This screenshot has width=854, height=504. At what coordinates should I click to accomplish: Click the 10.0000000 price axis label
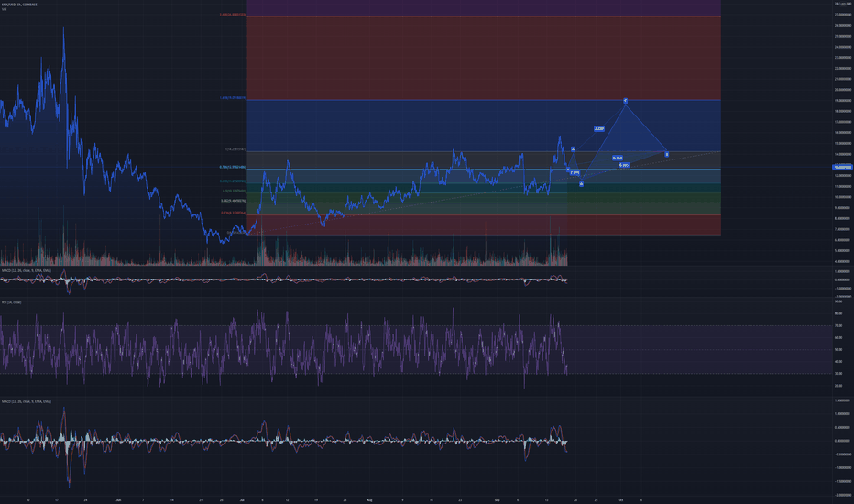843,197
